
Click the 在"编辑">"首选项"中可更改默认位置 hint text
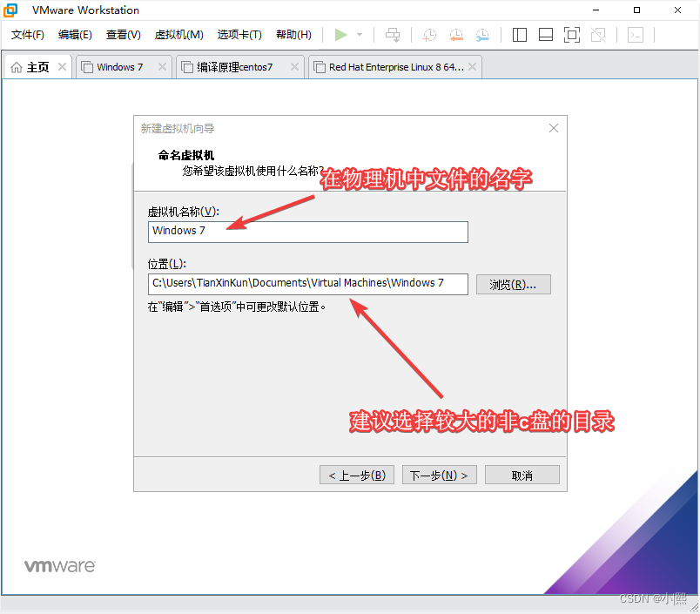click(237, 307)
